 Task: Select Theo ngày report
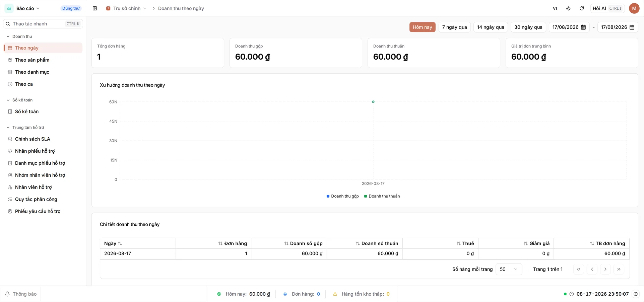coord(43,48)
